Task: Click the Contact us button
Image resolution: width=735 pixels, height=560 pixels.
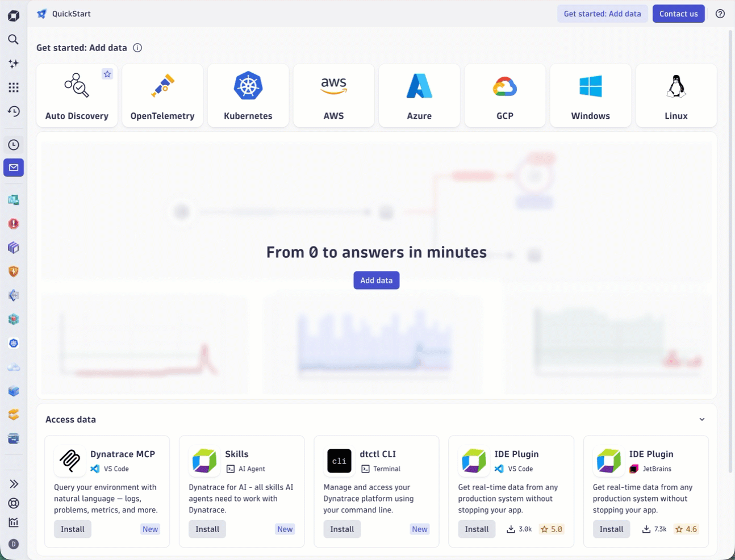Action: pyautogui.click(x=679, y=14)
